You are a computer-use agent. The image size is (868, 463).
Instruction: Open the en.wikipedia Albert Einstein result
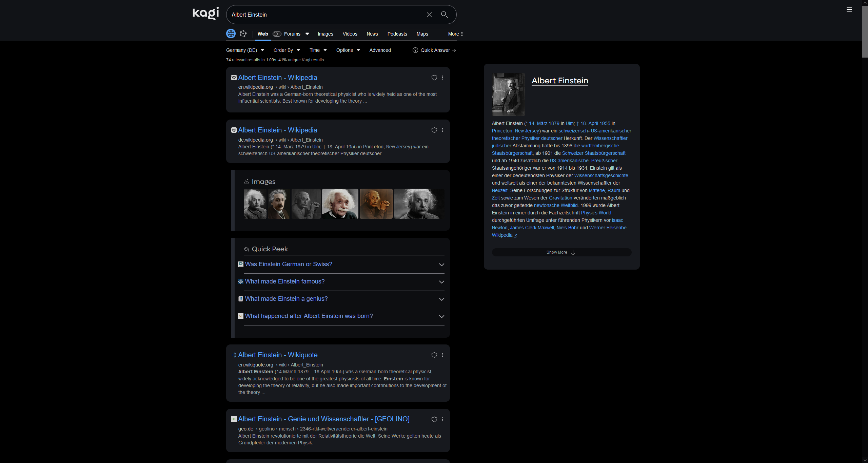tap(278, 78)
